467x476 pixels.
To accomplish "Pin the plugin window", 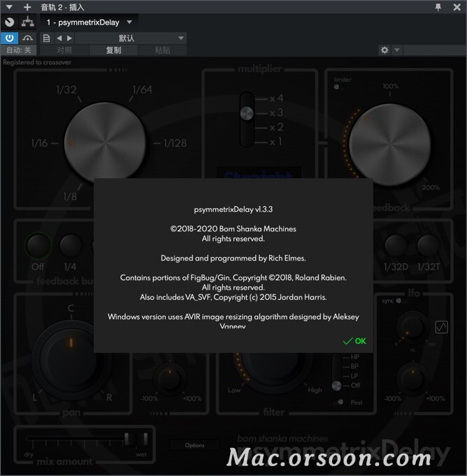I will click(x=438, y=7).
